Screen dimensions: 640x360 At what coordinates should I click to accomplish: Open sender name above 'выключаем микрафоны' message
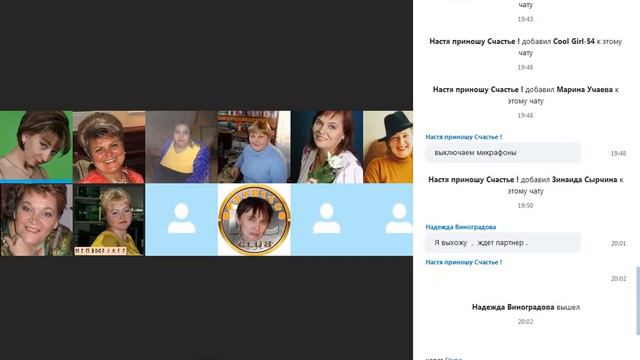click(464, 137)
